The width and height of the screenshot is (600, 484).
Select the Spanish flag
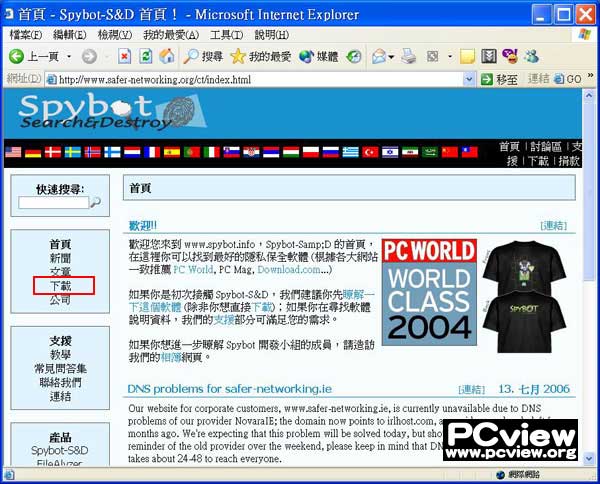(x=172, y=152)
